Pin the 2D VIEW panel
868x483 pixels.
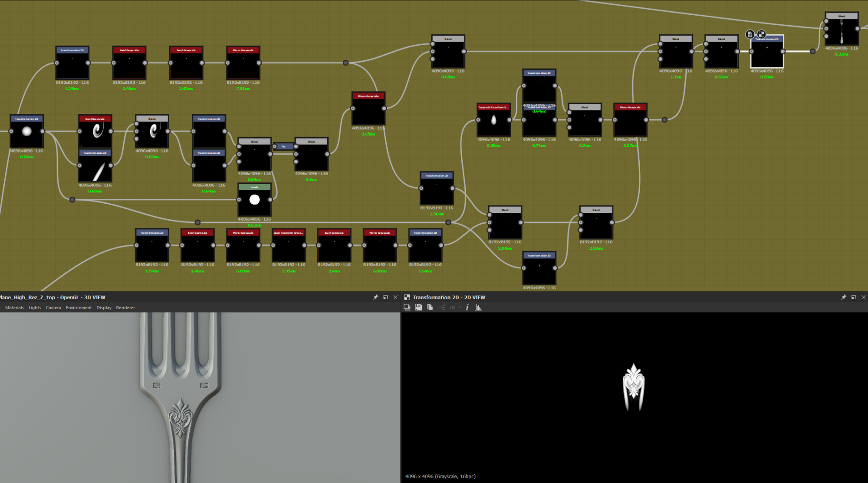click(x=844, y=297)
